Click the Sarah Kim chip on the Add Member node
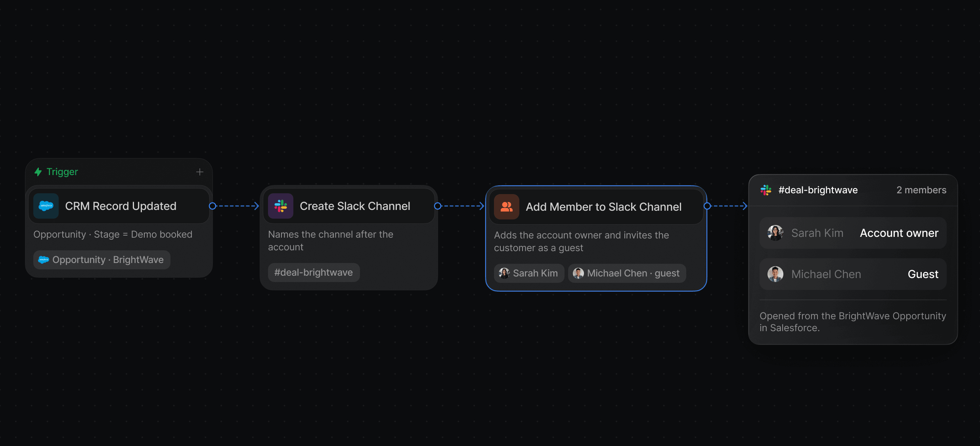980x446 pixels. click(529, 273)
